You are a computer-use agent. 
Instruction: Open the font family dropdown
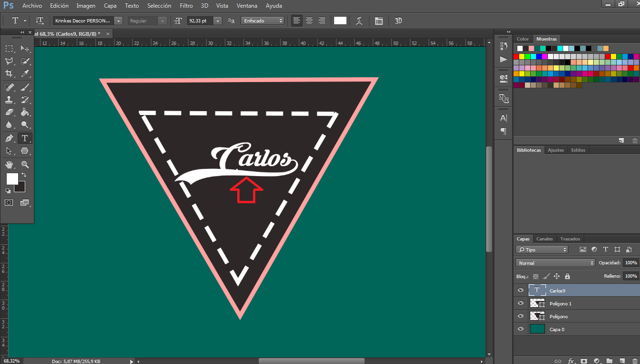[118, 21]
